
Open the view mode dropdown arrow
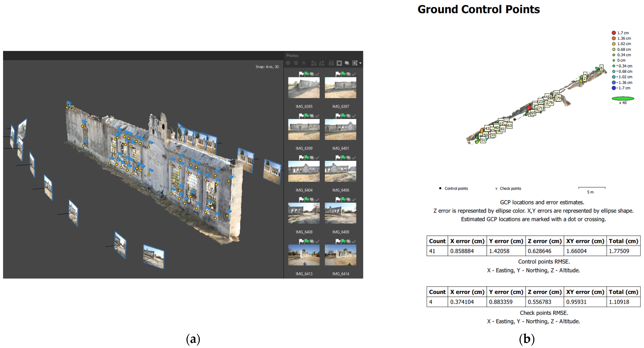(360, 63)
